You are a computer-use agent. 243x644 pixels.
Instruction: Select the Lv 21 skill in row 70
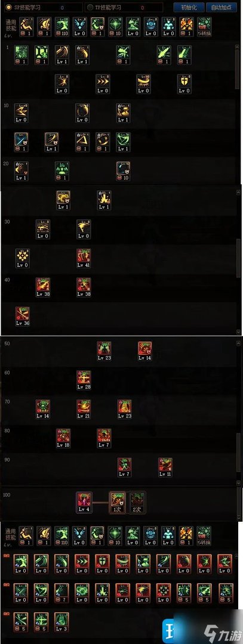coord(84,409)
